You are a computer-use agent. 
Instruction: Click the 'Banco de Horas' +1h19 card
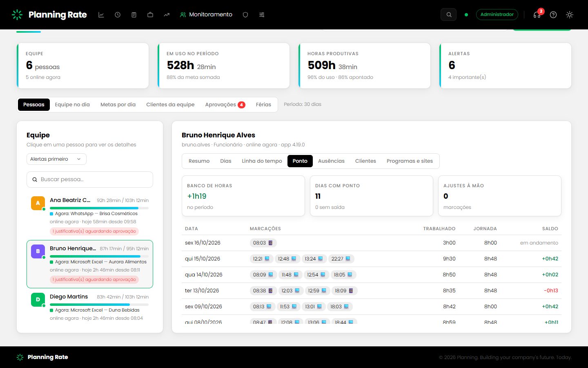pos(243,196)
